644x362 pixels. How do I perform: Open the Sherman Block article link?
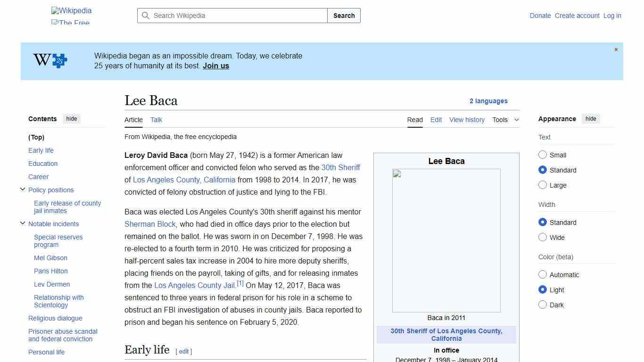(x=150, y=224)
